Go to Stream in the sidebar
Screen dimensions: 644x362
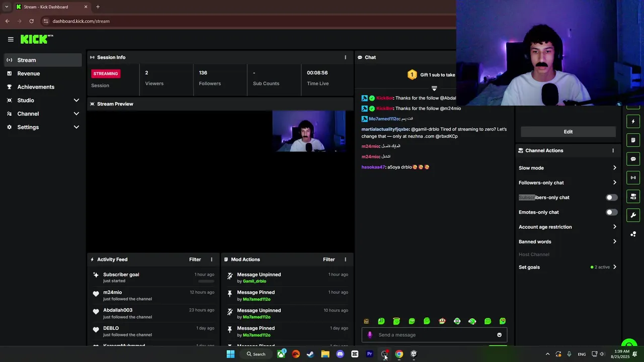coord(42,60)
